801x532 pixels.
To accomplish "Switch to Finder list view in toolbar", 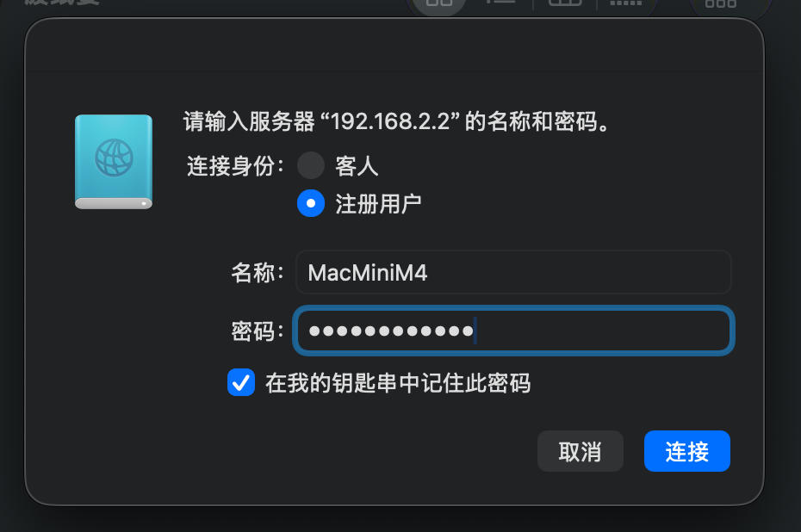I will pos(500,3).
